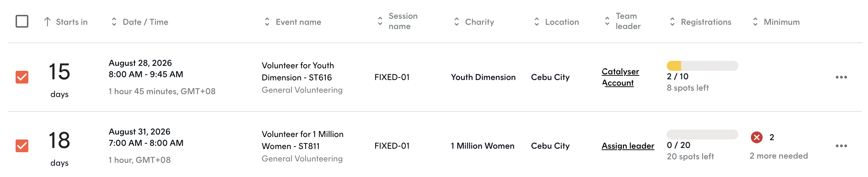This screenshot has width=868, height=177.
Task: Open Volunteer for 1 Million Women event
Action: tap(303, 140)
